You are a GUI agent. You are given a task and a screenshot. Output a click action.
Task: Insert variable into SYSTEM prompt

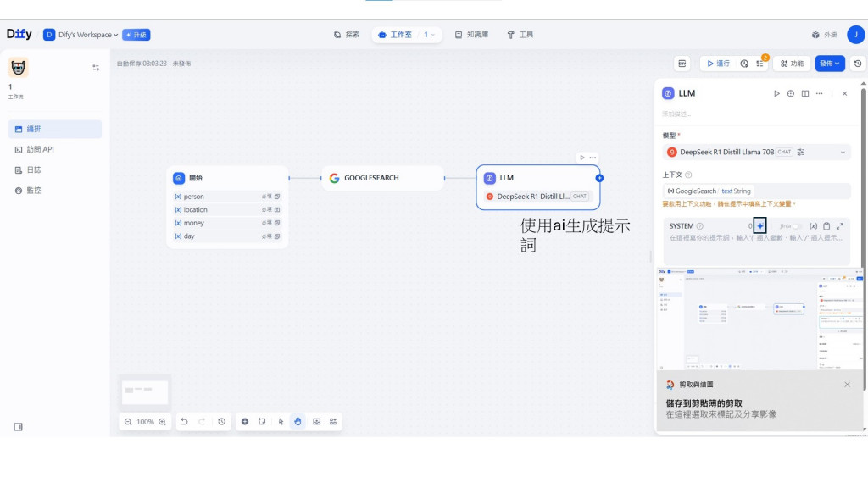click(x=813, y=225)
